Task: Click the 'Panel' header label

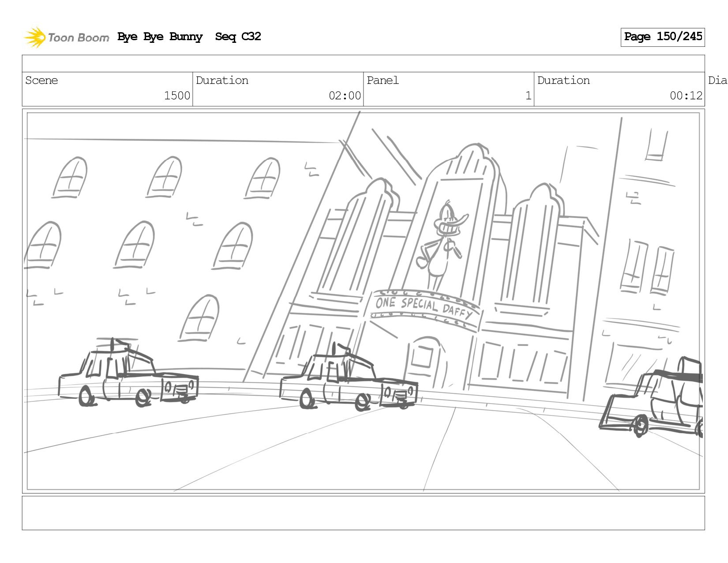Action: coord(383,80)
